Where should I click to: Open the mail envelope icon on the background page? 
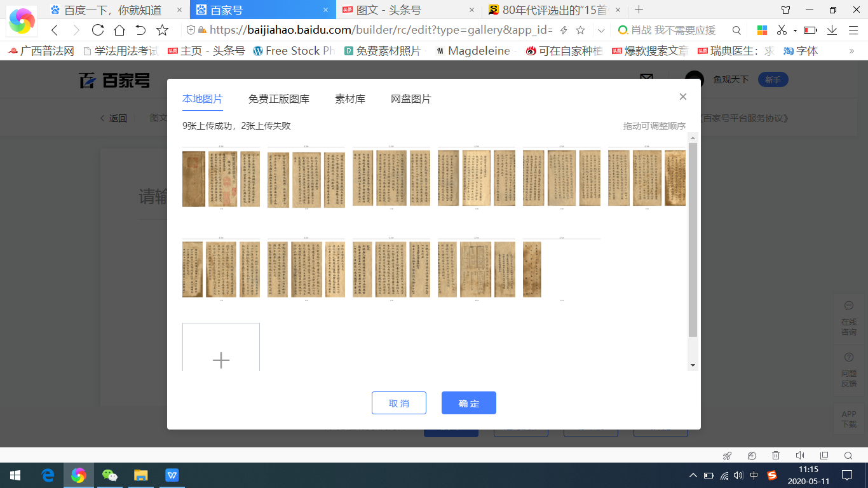tap(646, 79)
